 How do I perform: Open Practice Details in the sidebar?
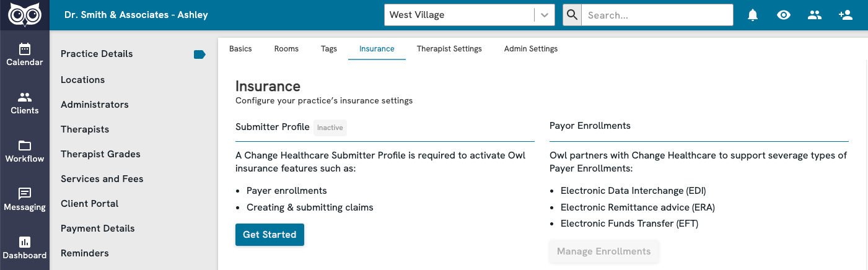pyautogui.click(x=97, y=54)
